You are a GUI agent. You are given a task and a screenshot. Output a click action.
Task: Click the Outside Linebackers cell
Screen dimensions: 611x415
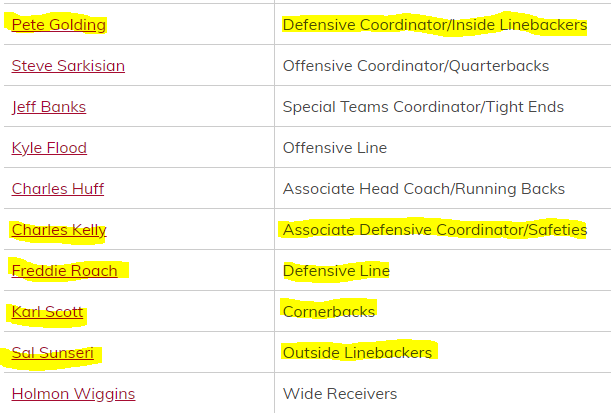click(x=357, y=353)
